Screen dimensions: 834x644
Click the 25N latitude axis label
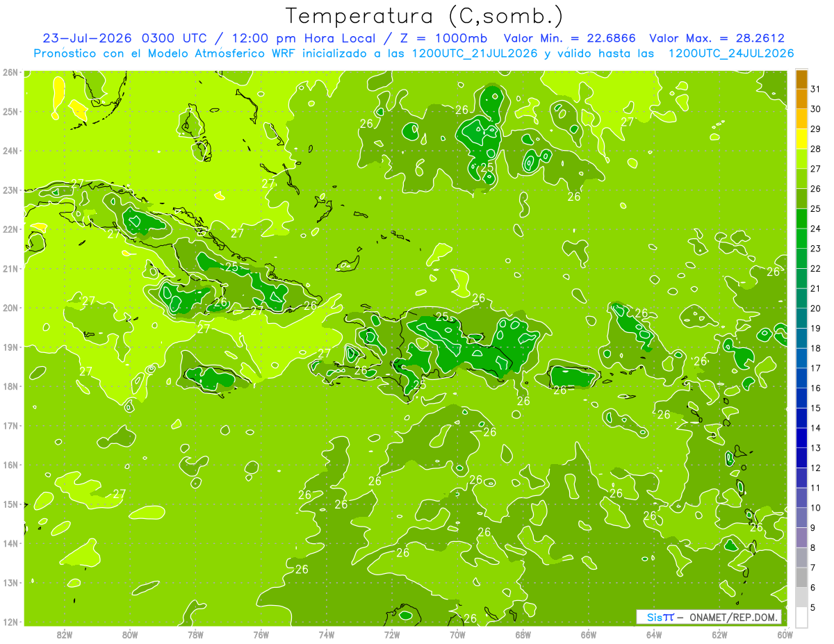tap(10, 111)
